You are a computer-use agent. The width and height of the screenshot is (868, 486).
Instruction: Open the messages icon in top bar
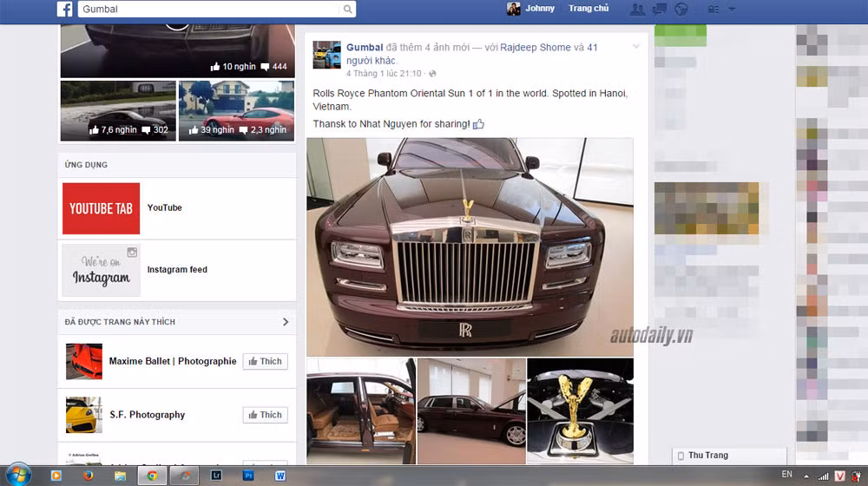660,9
